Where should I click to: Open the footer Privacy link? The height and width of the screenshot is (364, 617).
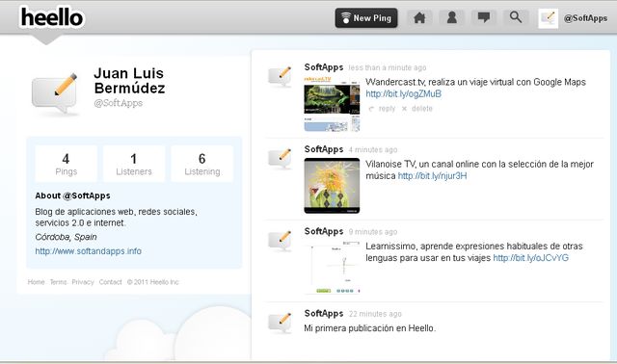click(83, 282)
